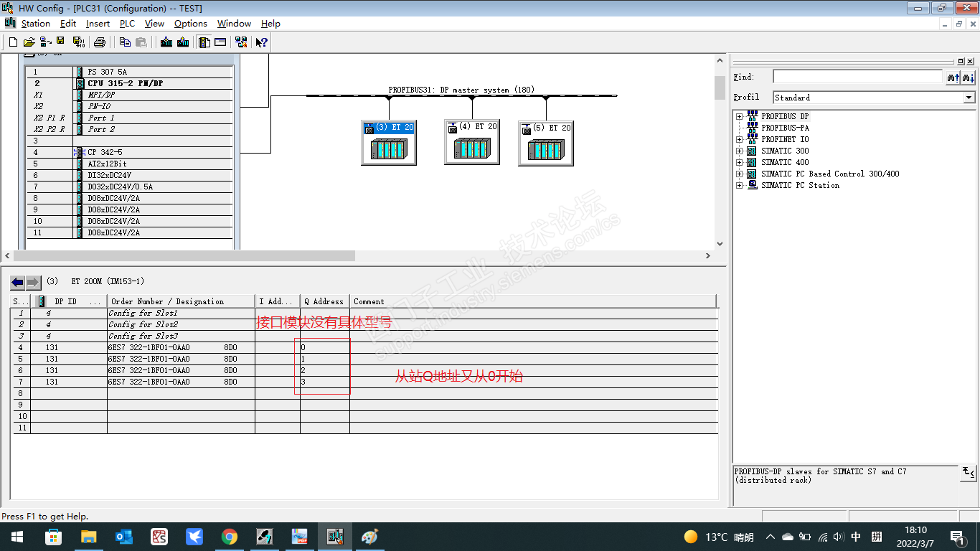This screenshot has height=551, width=980.
Task: Open the Insert menu
Action: pos(98,24)
